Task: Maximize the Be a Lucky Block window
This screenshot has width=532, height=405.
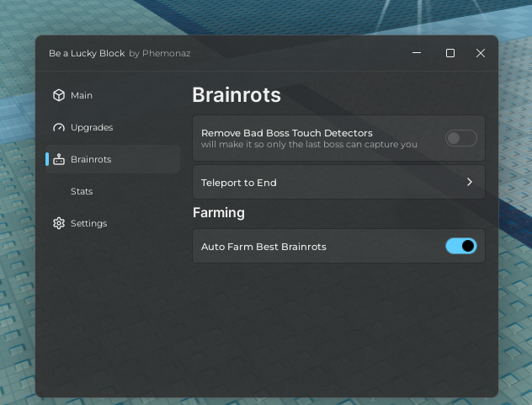Action: (450, 53)
